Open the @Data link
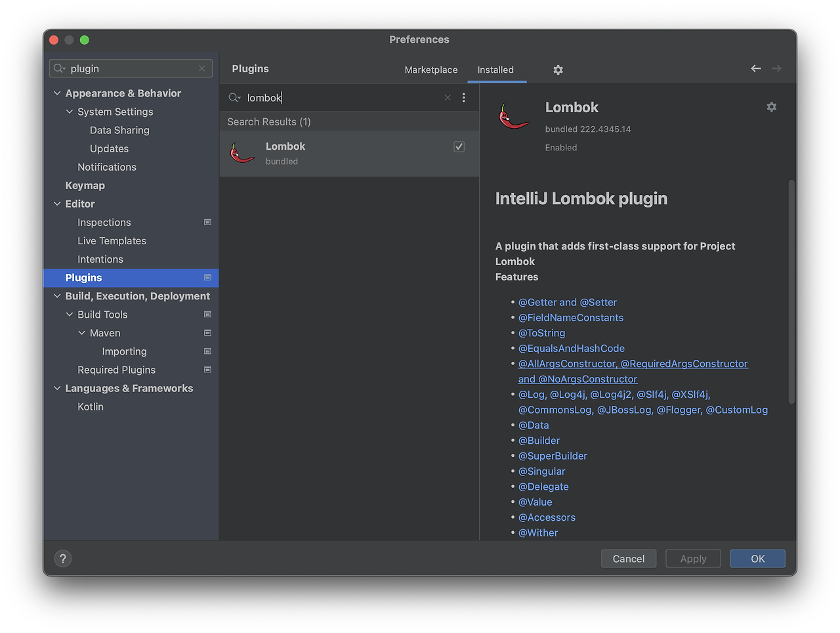This screenshot has width=840, height=633. tap(534, 426)
